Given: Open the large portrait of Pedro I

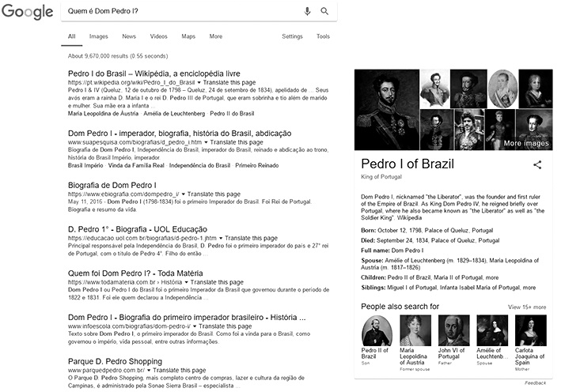Looking at the screenshot, I should (x=385, y=111).
